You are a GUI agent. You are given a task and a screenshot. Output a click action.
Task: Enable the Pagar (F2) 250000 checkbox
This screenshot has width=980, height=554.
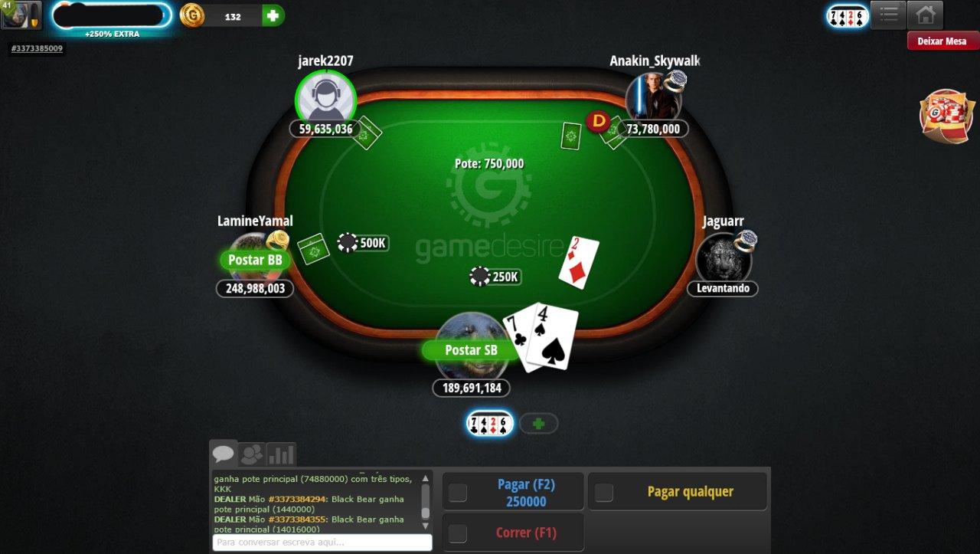coord(458,493)
